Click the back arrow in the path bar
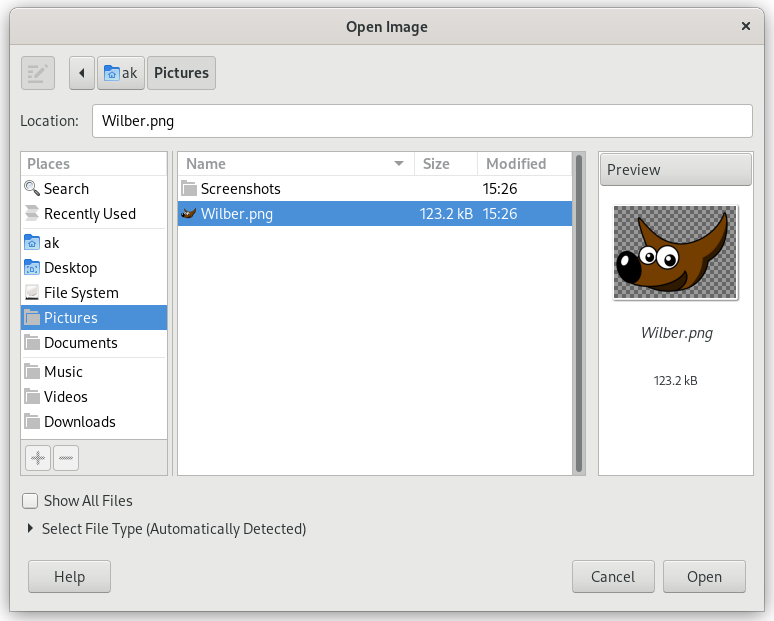The height and width of the screenshot is (621, 774). click(x=82, y=73)
